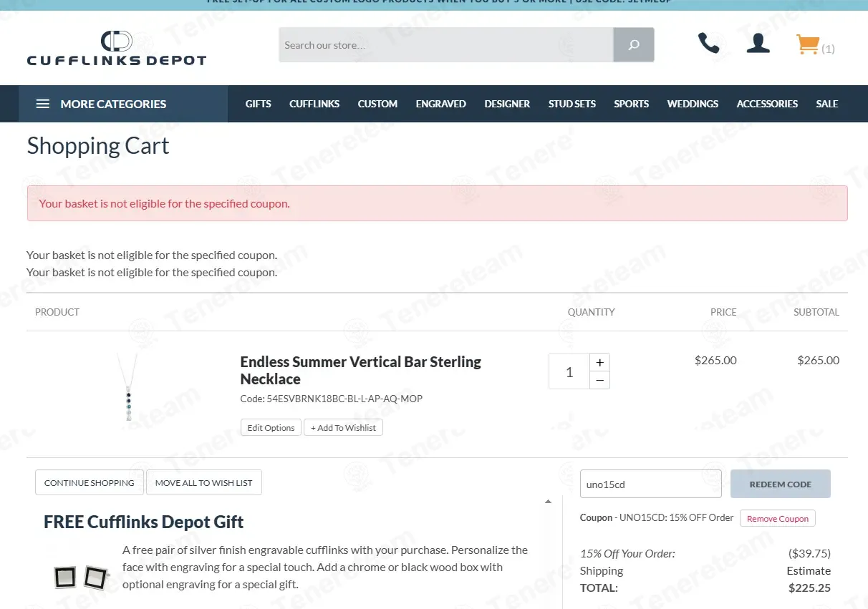
Task: Click the discount amount ($39.75)
Action: [x=809, y=553]
